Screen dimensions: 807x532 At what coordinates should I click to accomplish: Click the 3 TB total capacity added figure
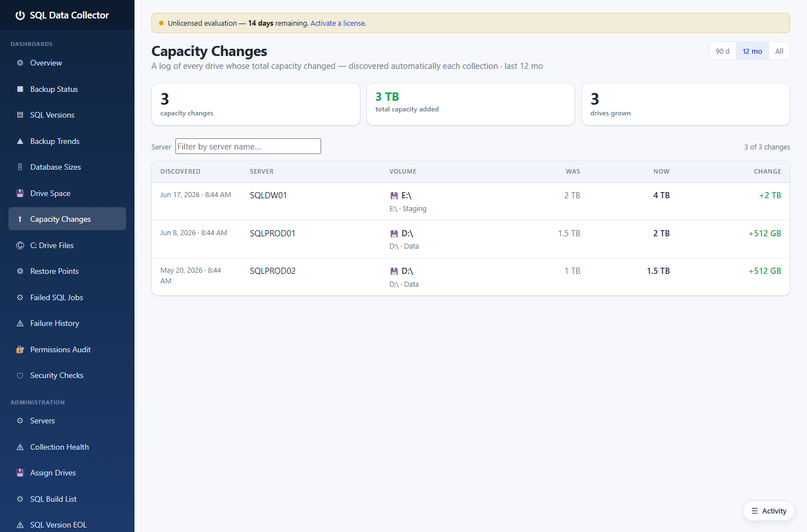tap(387, 97)
